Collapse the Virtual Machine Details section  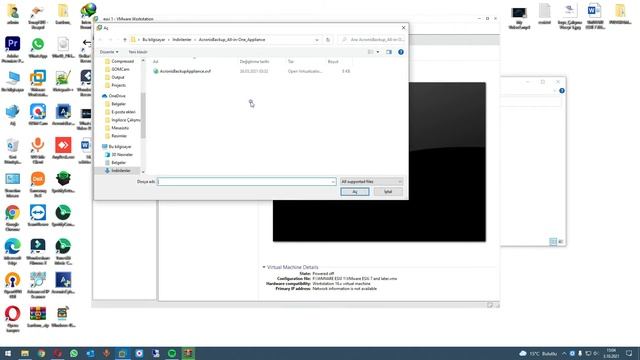click(x=264, y=267)
